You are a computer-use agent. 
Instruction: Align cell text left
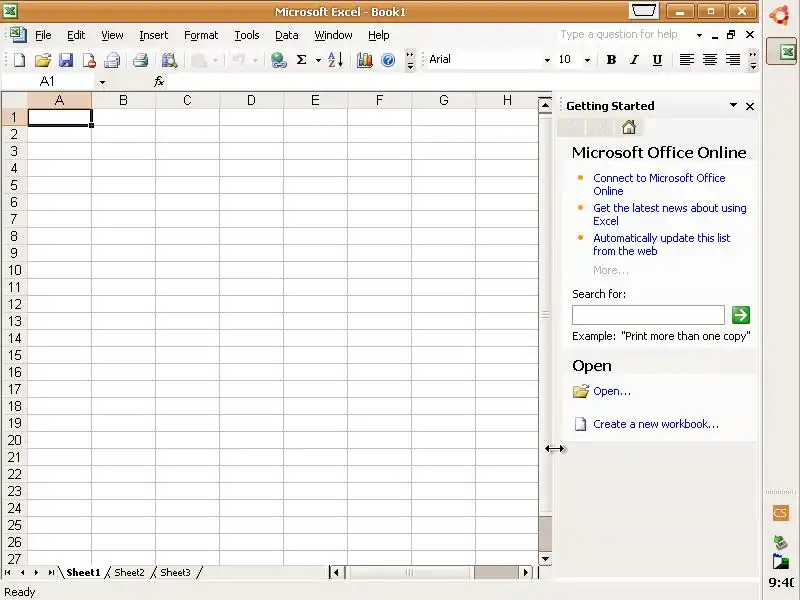pyautogui.click(x=686, y=60)
